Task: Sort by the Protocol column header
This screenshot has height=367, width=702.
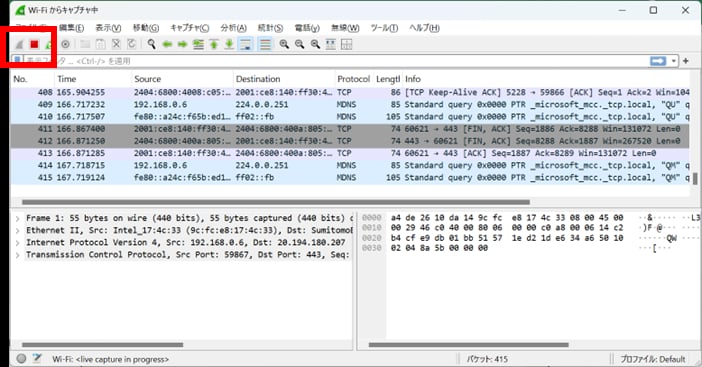Action: click(x=354, y=79)
